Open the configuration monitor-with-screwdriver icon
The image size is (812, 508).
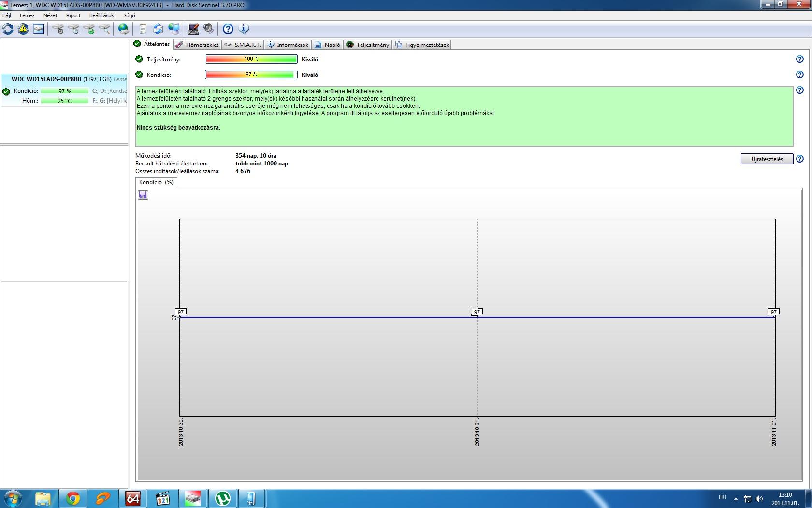tap(193, 29)
